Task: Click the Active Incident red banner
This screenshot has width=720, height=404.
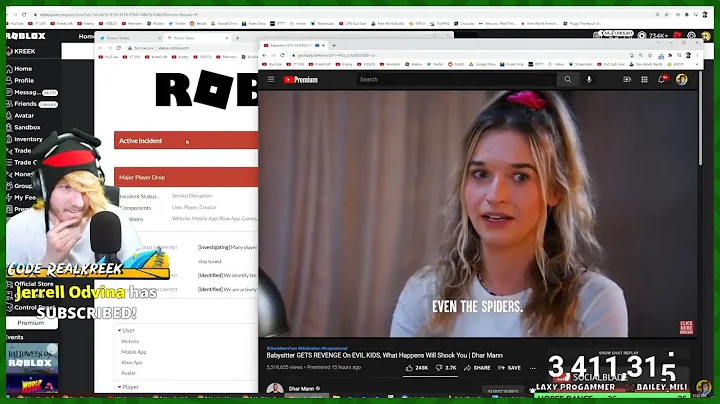Action: coord(186,140)
